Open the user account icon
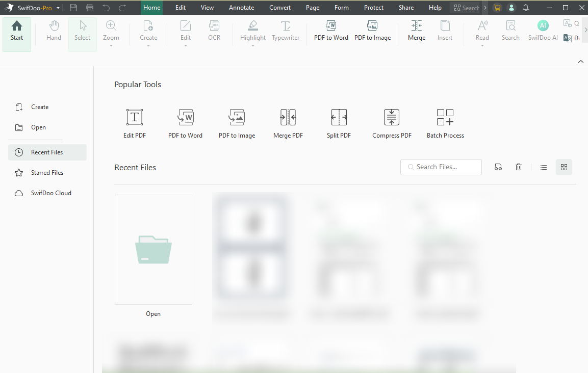 (x=511, y=8)
